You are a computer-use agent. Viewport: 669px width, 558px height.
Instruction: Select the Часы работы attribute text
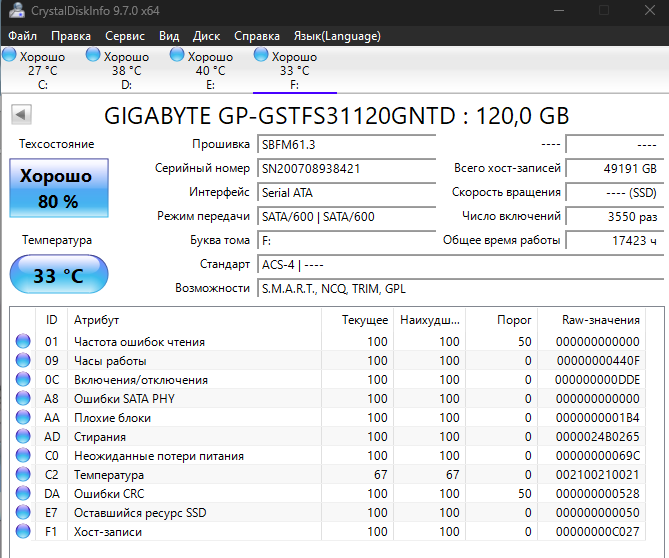[110, 361]
